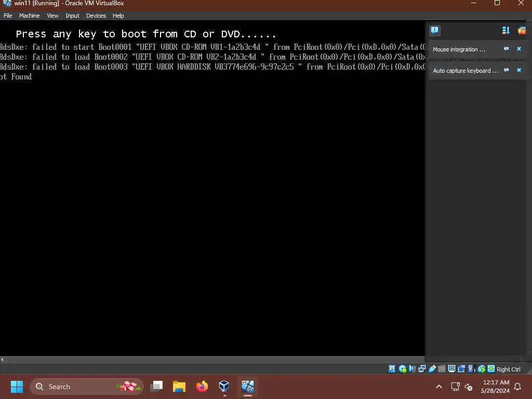Open the Devices menu
Viewport: 532px width, 399px height.
(x=96, y=16)
